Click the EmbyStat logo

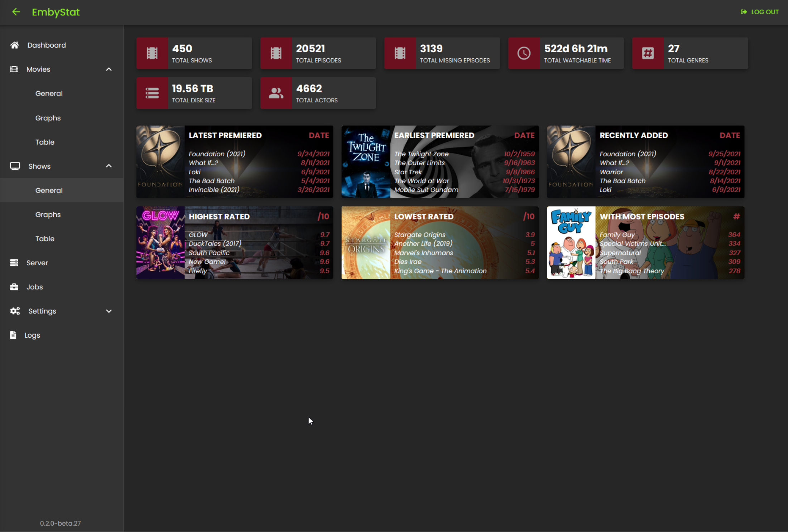tap(56, 12)
